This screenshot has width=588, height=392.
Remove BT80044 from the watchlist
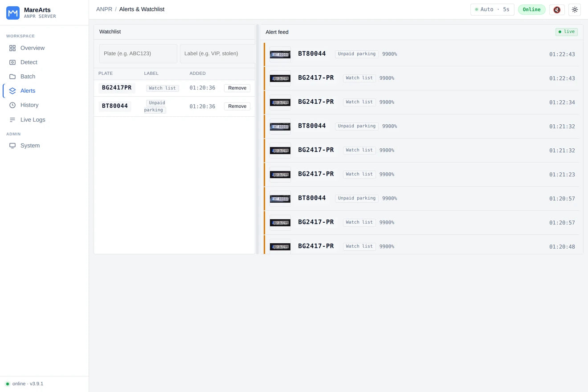click(x=237, y=106)
